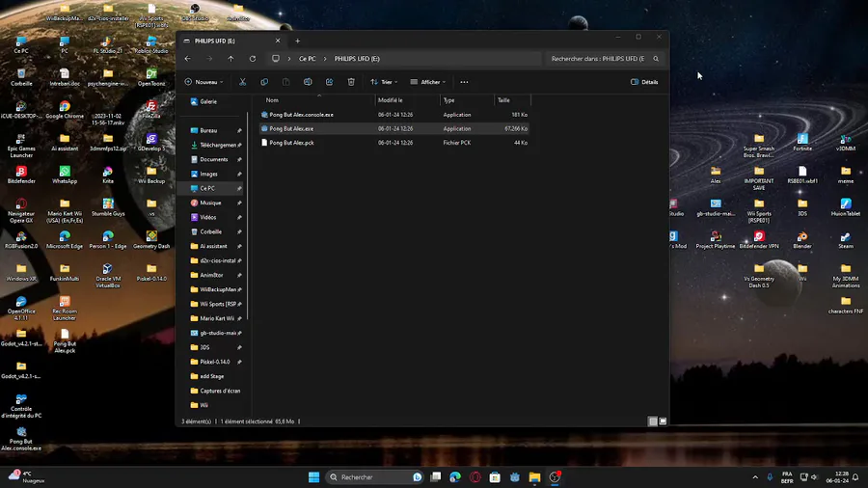This screenshot has height=488, width=868.
Task: Open Opera GX from the taskbar
Action: [x=475, y=477]
